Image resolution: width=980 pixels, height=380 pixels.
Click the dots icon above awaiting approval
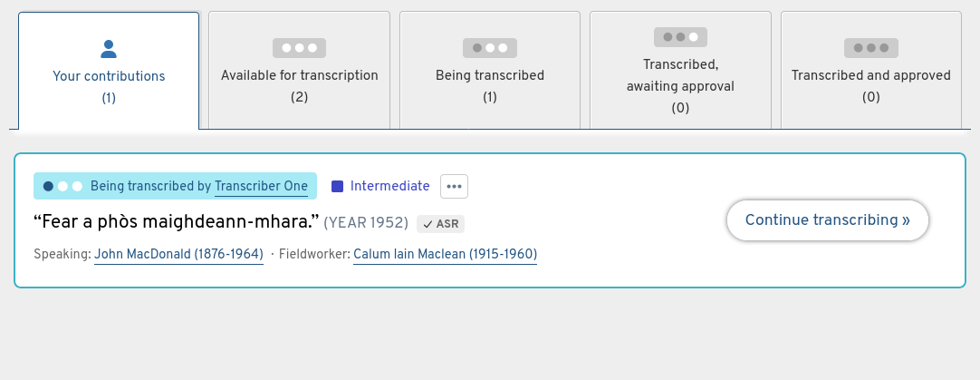pyautogui.click(x=680, y=37)
